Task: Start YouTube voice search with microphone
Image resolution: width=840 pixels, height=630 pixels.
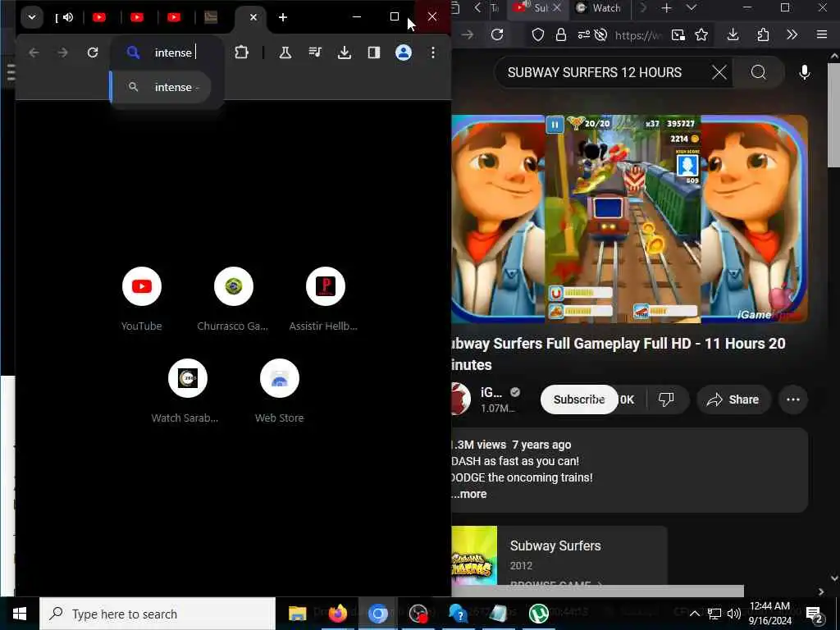Action: (x=804, y=72)
